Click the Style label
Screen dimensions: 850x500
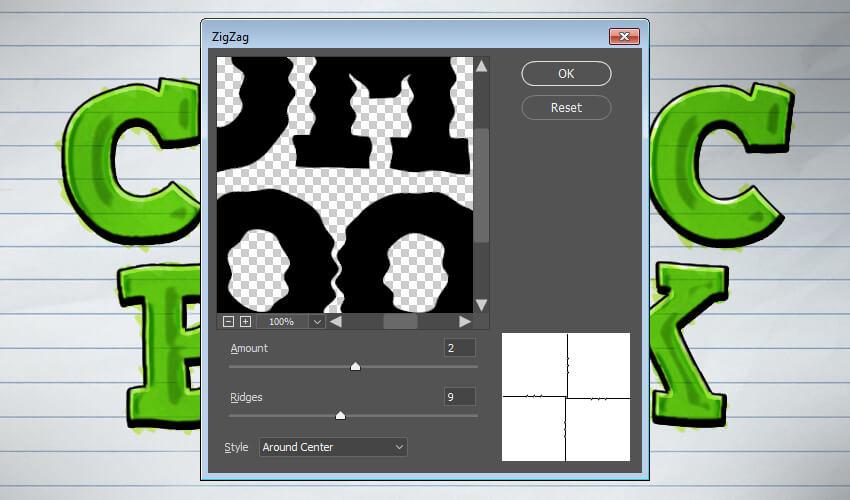(236, 447)
